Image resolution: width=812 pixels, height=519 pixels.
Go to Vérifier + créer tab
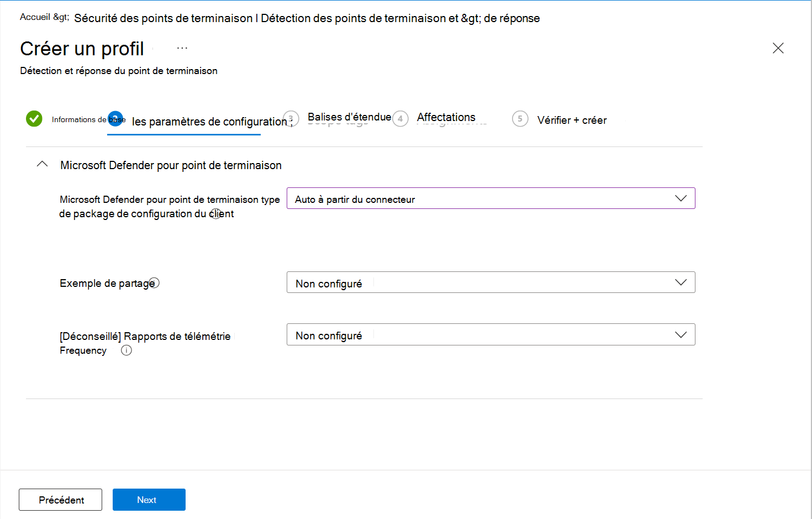pyautogui.click(x=572, y=120)
